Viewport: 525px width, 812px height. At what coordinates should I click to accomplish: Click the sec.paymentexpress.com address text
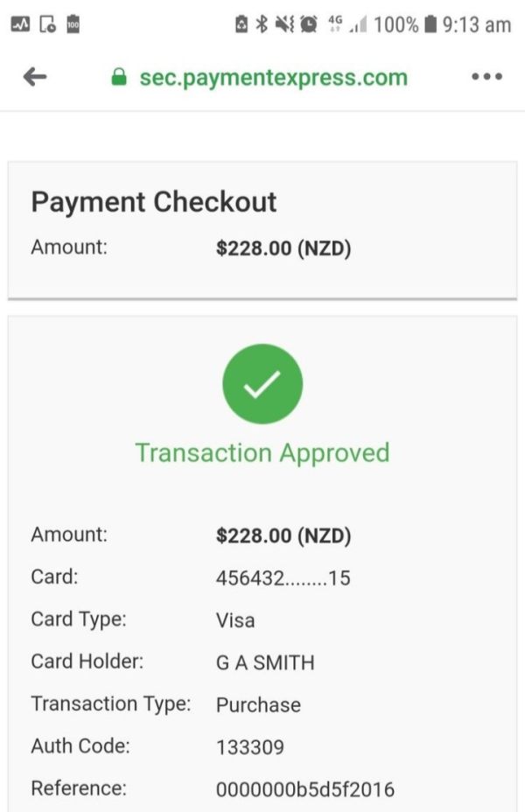(273, 77)
